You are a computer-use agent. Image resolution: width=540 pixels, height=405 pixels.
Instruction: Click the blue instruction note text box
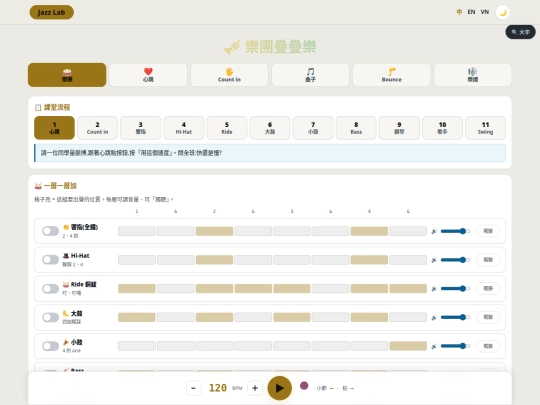coord(270,153)
